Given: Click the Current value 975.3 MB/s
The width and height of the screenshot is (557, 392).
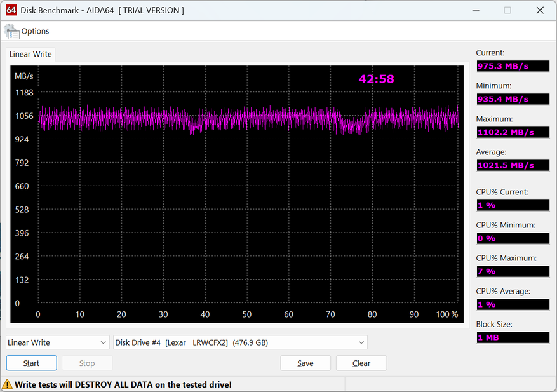Looking at the screenshot, I should tap(513, 66).
